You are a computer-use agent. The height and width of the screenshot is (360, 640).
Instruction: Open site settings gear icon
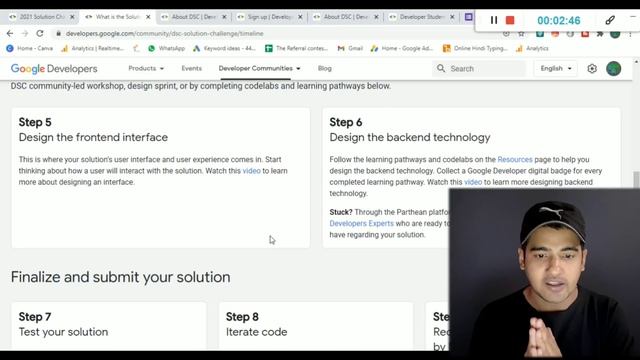pos(592,69)
